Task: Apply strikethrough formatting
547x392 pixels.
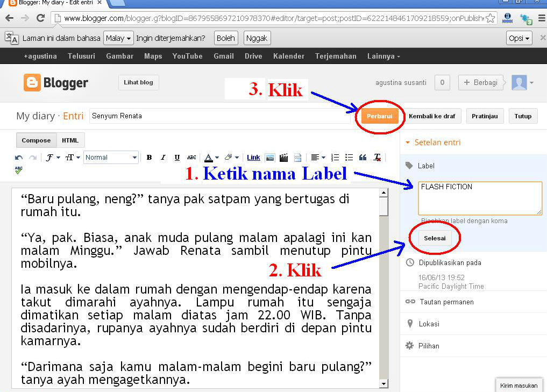Action: 191,158
